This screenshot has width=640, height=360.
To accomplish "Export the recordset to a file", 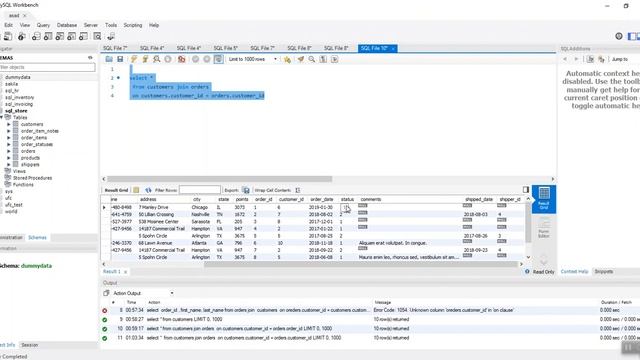I will (x=246, y=190).
